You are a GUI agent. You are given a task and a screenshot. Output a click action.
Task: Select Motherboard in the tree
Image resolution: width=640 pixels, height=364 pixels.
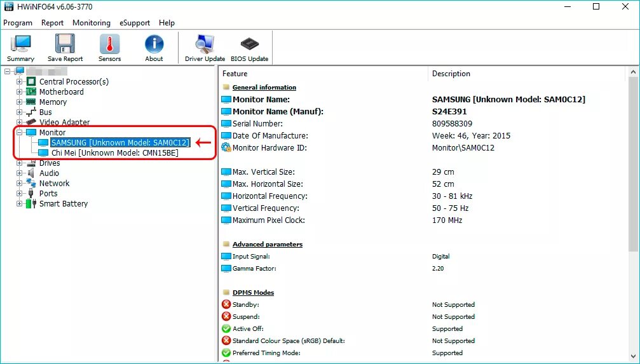pos(61,92)
